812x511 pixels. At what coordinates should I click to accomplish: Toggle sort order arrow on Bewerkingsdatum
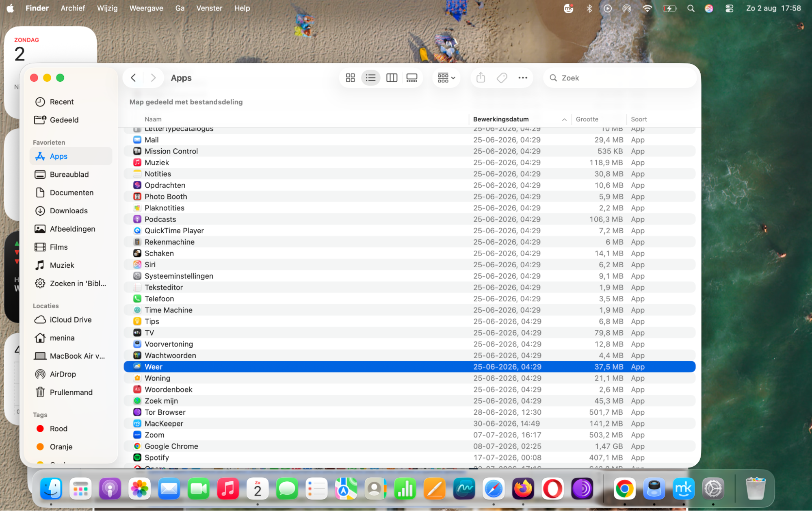564,119
